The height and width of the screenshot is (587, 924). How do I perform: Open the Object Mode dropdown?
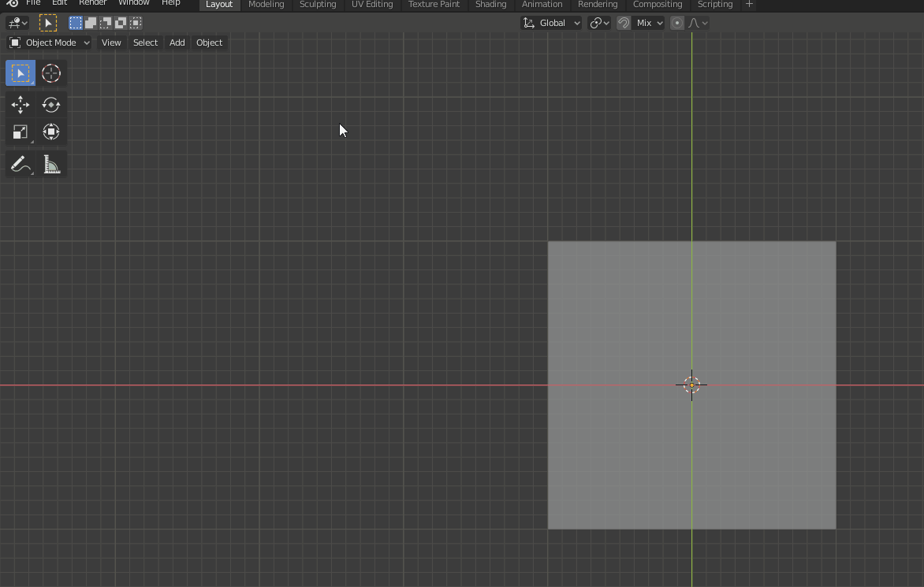pos(49,42)
